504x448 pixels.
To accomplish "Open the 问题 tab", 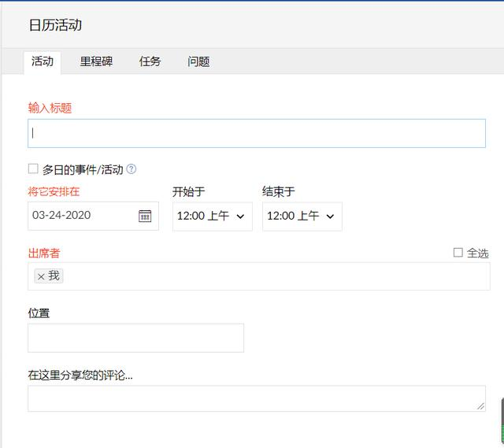I will 198,61.
